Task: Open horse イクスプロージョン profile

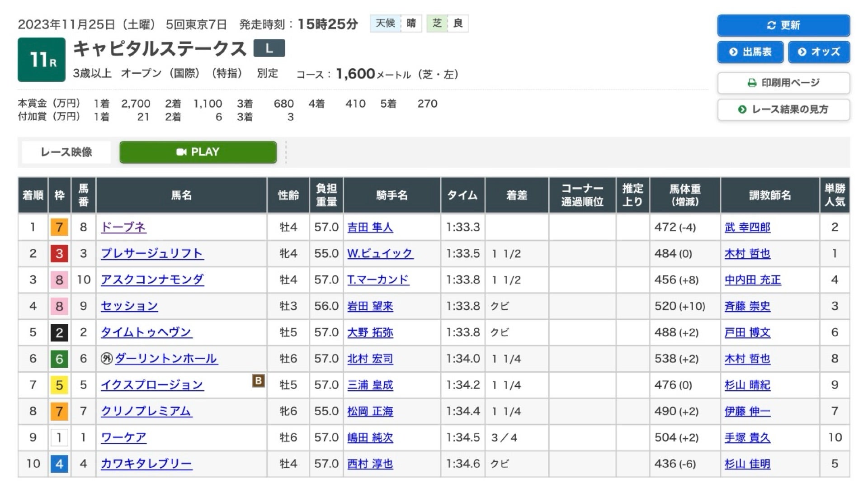Action: [x=152, y=385]
